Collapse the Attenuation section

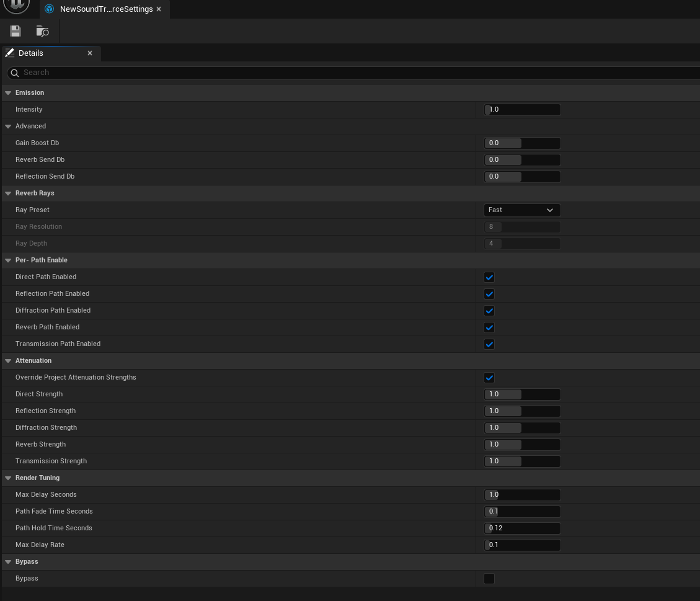[x=8, y=361]
